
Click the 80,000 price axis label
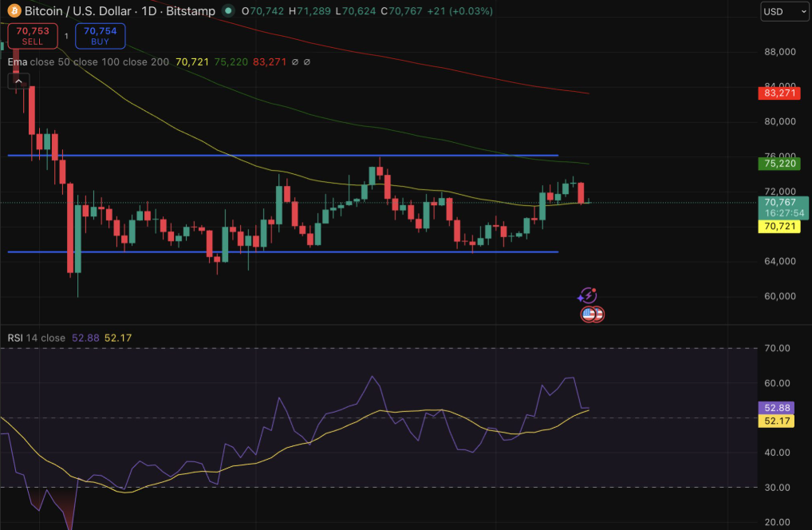pyautogui.click(x=780, y=121)
